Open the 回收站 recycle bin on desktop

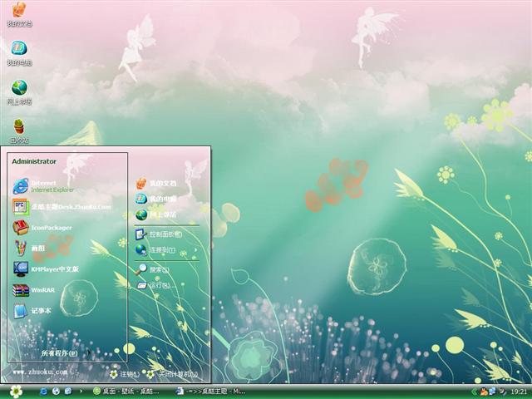point(19,131)
